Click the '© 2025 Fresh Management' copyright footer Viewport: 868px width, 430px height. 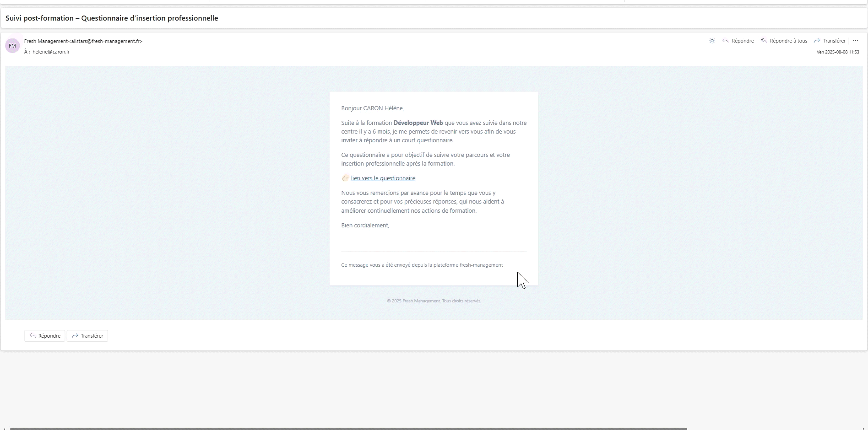tap(434, 301)
